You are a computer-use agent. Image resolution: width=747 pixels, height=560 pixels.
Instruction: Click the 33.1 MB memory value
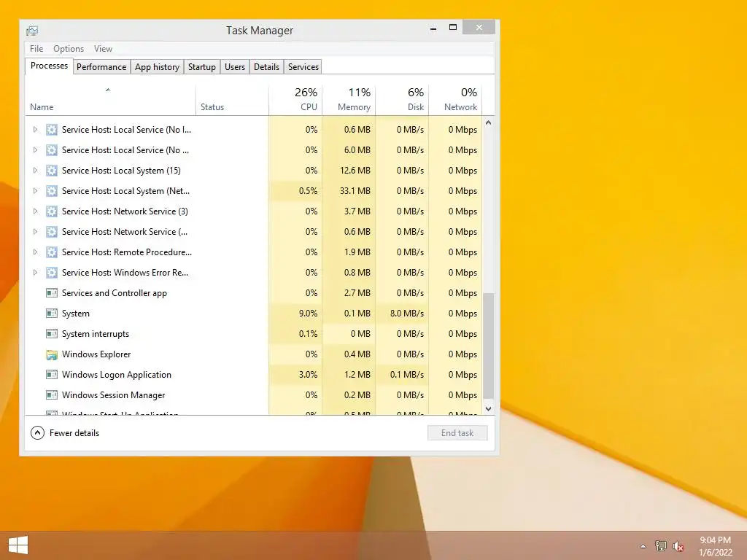(355, 191)
